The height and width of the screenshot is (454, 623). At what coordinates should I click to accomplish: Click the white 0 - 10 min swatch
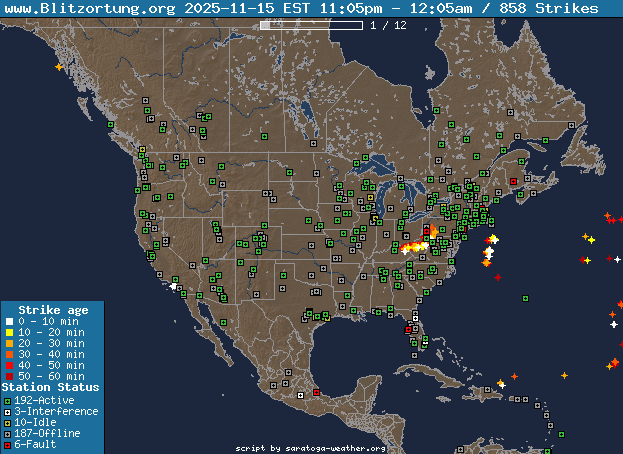[x=7, y=322]
